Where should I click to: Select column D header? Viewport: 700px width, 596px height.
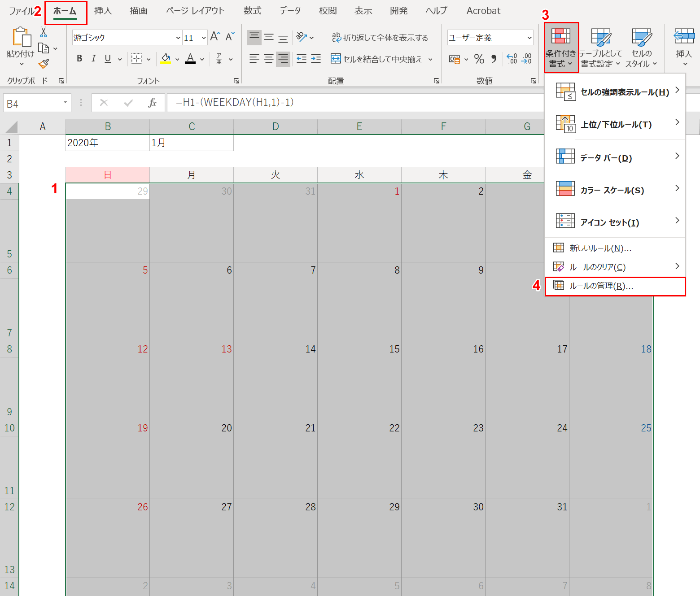pos(276,126)
